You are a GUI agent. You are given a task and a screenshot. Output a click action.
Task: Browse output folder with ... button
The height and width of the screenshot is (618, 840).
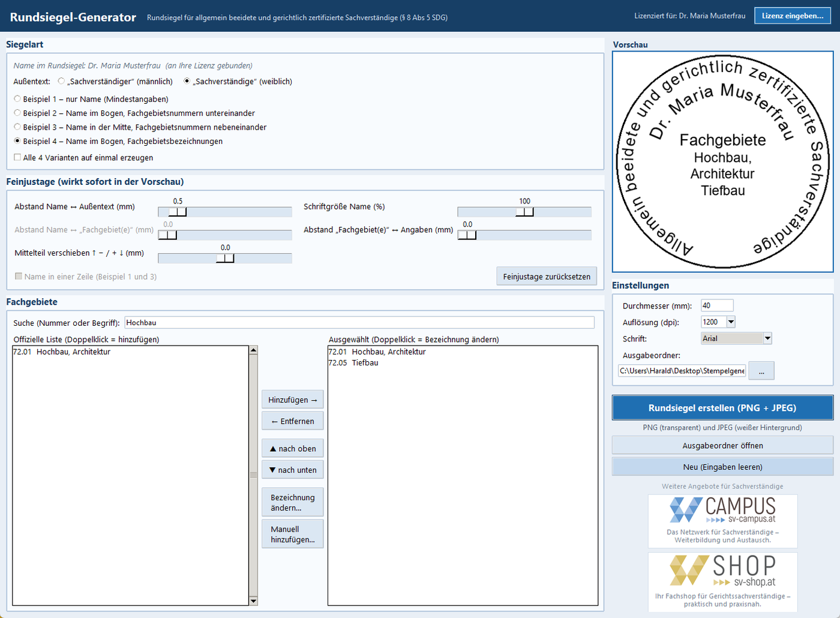pyautogui.click(x=761, y=371)
